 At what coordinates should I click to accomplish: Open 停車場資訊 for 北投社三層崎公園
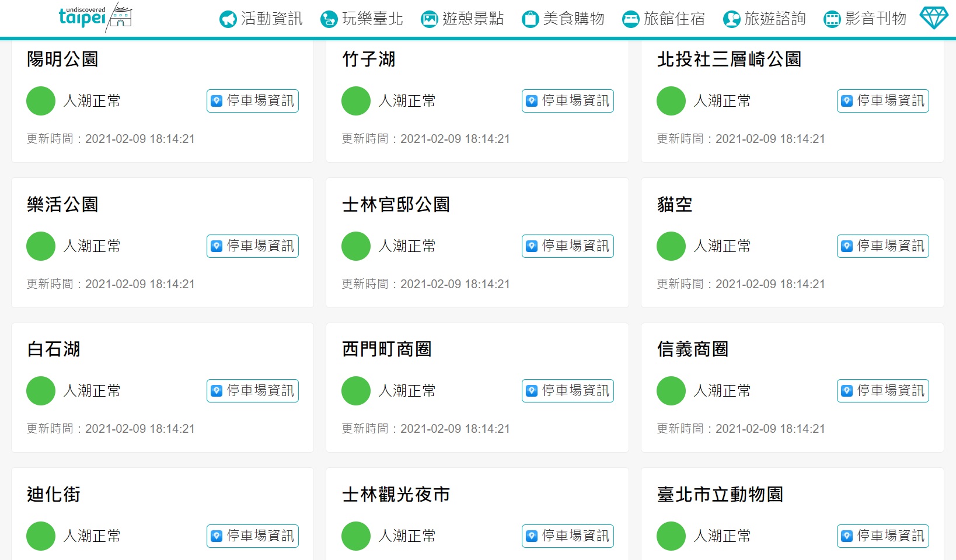pyautogui.click(x=883, y=101)
